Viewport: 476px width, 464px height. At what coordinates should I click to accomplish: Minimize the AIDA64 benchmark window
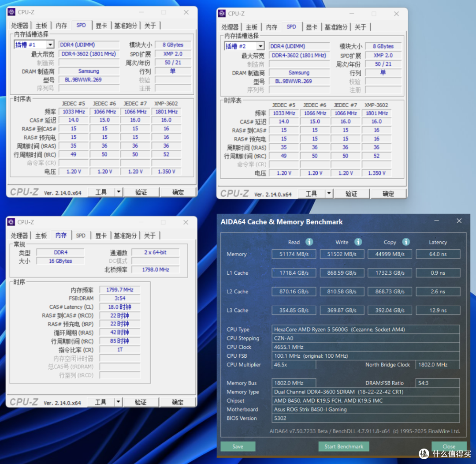click(x=436, y=221)
